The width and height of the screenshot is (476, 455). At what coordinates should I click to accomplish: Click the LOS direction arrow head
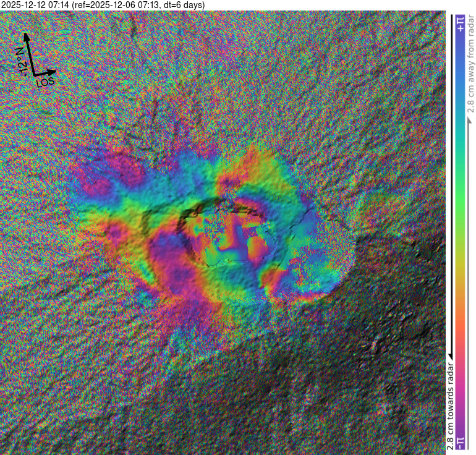coord(53,72)
